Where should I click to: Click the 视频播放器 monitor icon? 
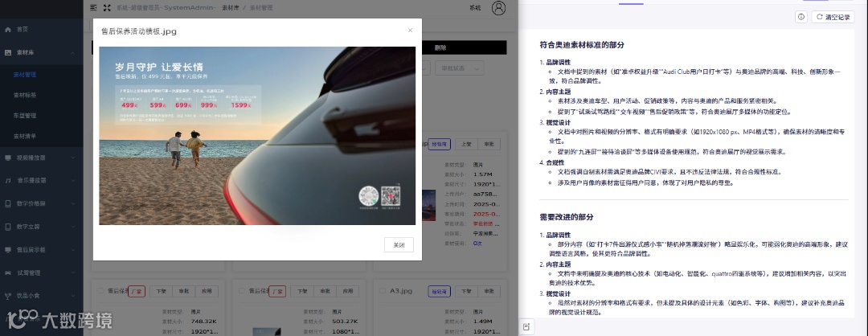coord(8,158)
